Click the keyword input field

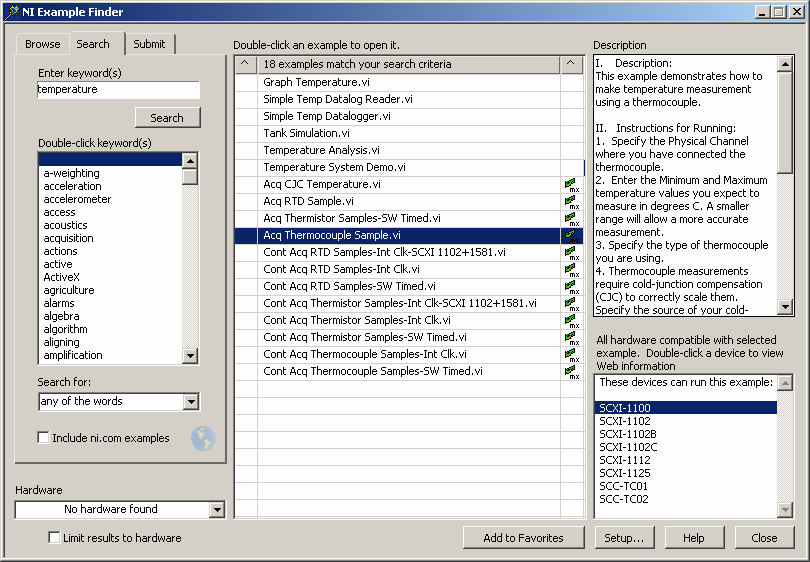(x=118, y=89)
